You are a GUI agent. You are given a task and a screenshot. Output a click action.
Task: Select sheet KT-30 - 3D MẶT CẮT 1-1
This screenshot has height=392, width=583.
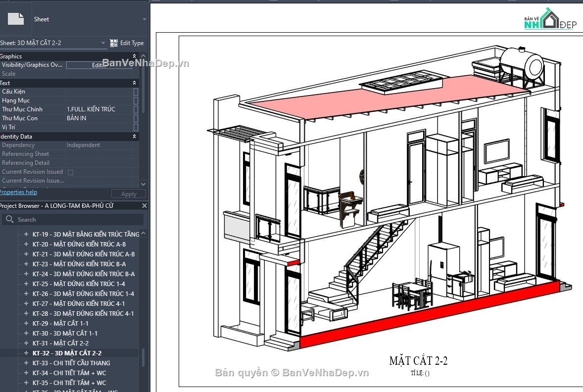(x=65, y=333)
